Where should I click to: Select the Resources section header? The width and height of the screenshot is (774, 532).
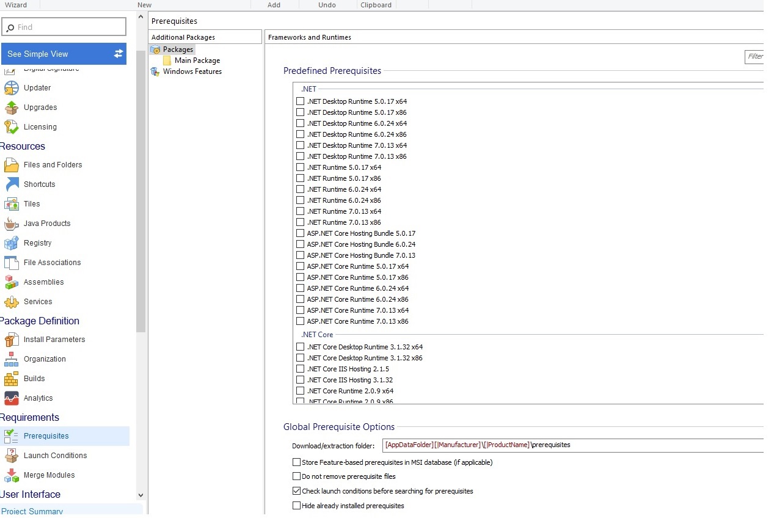(x=23, y=147)
